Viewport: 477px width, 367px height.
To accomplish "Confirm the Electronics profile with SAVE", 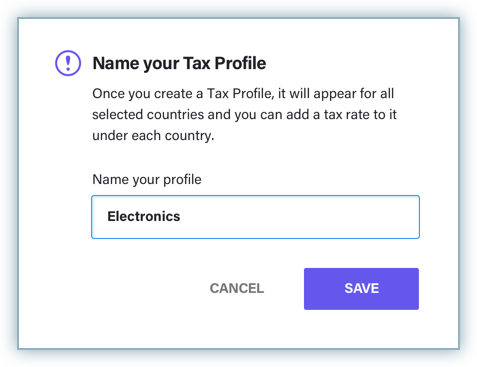I will 361,289.
